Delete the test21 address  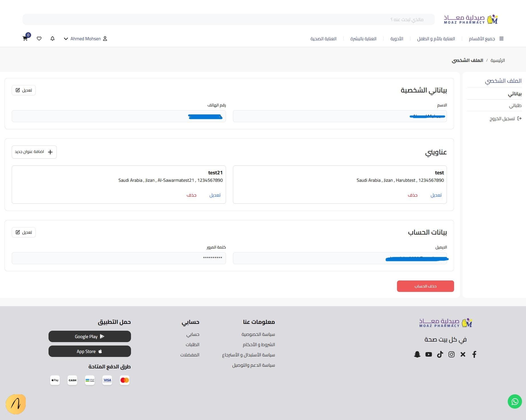pos(191,195)
